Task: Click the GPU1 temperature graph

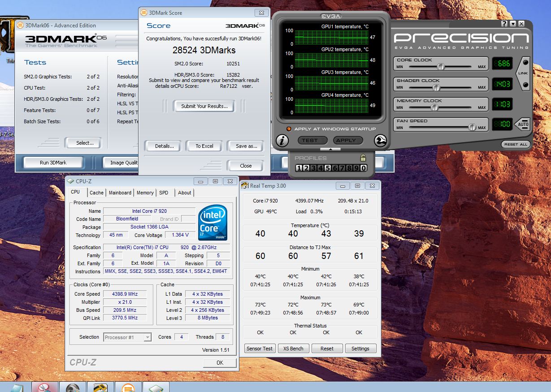Action: pyautogui.click(x=332, y=37)
